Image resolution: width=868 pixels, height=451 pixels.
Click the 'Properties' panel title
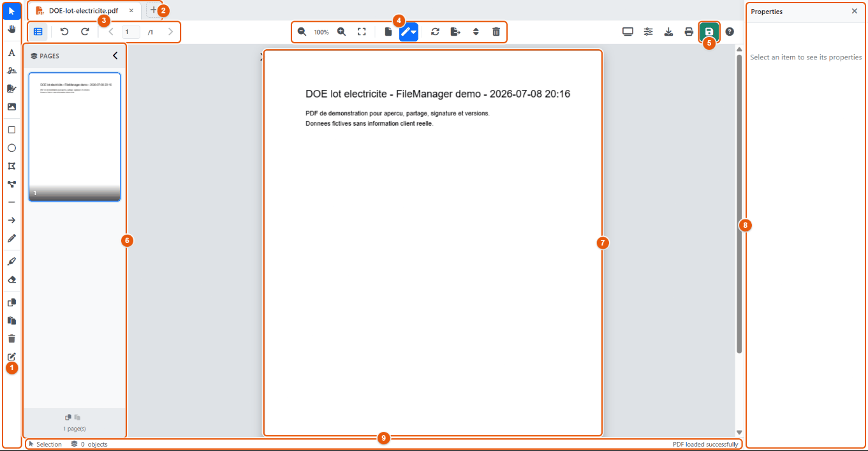pyautogui.click(x=767, y=11)
